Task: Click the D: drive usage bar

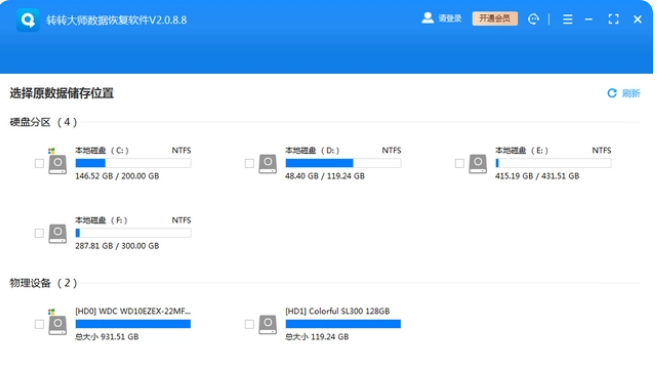Action: click(343, 163)
